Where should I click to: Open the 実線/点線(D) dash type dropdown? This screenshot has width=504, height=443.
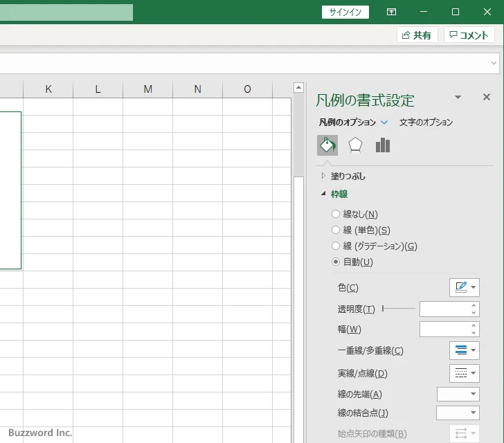[464, 373]
